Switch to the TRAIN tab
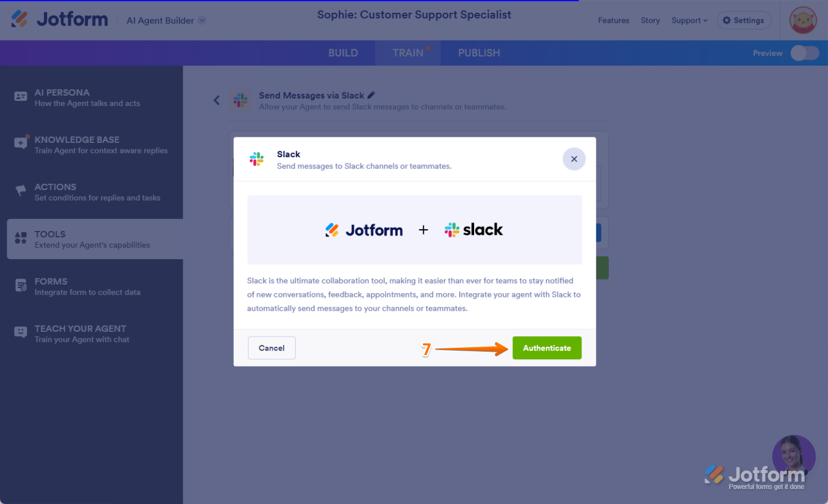This screenshot has width=828, height=504. coord(408,53)
